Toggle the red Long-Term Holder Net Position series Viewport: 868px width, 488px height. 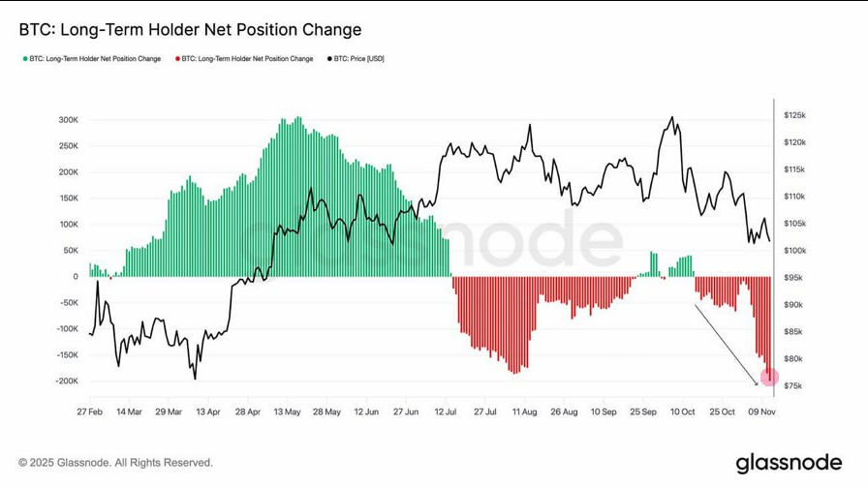coord(247,59)
